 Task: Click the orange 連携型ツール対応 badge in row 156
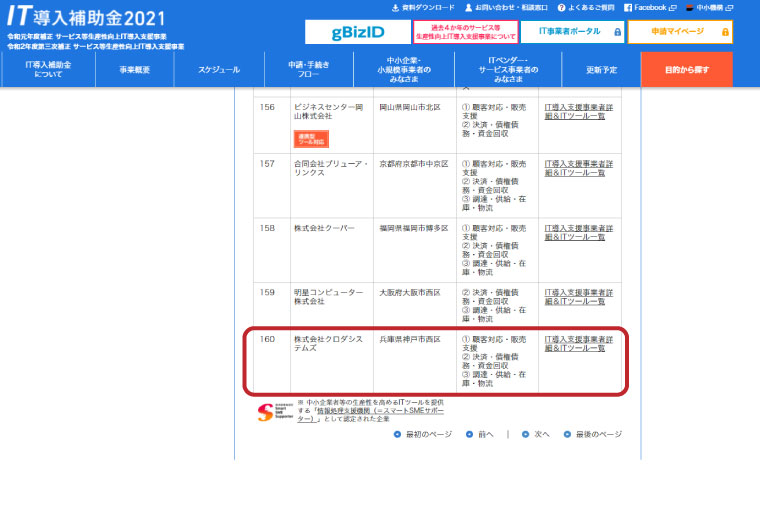(311, 139)
